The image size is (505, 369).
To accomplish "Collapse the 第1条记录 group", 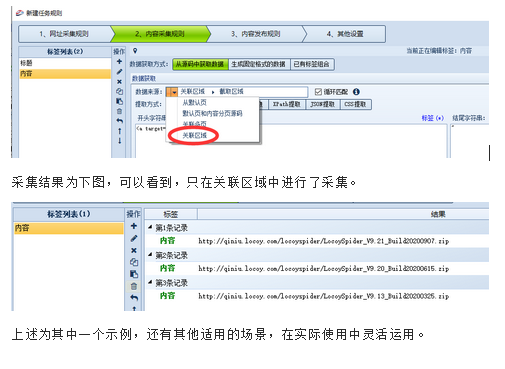I will click(x=150, y=227).
